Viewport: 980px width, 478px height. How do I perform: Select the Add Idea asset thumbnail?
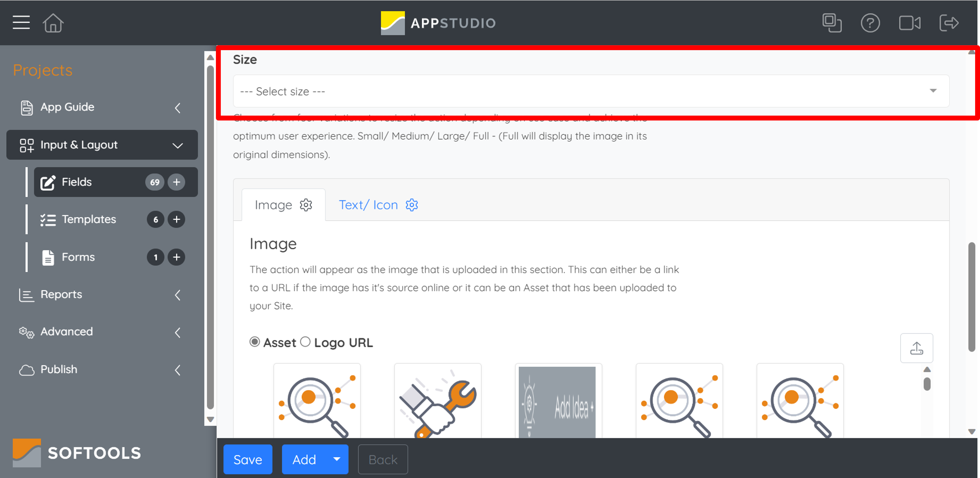pyautogui.click(x=558, y=401)
